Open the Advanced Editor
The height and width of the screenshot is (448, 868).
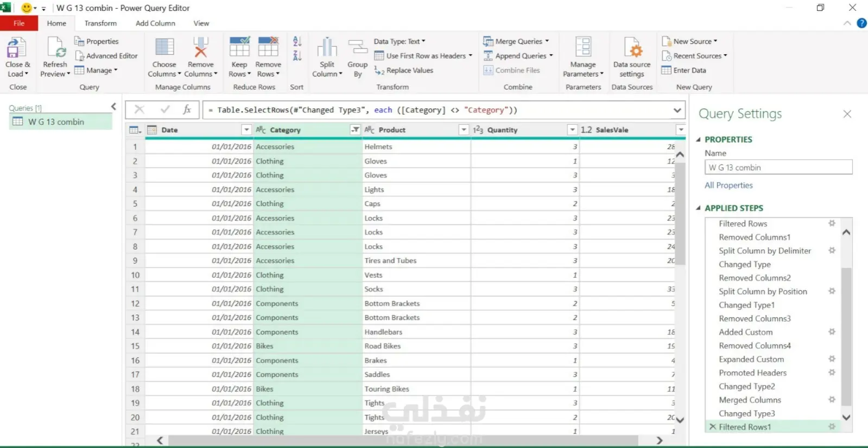[x=106, y=56]
